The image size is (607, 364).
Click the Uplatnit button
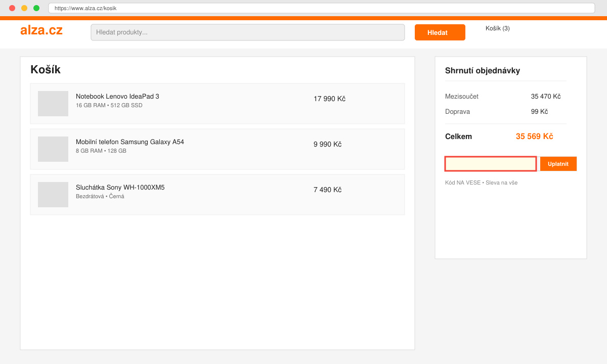[558, 164]
